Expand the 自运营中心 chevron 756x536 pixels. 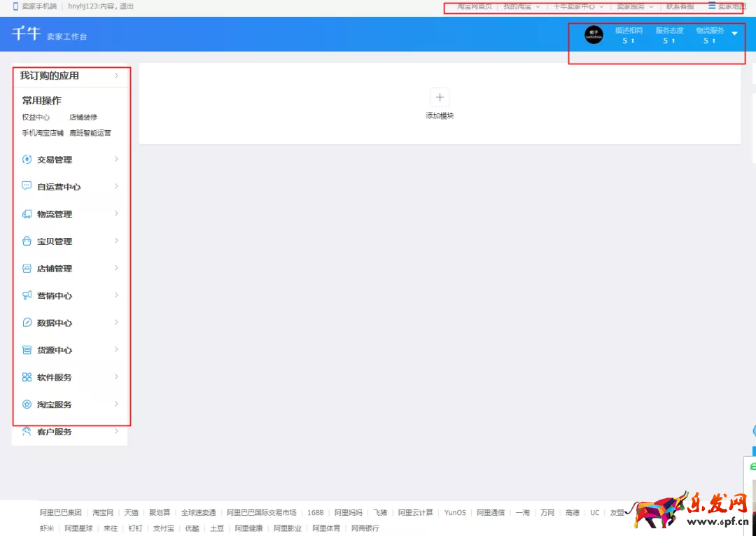click(116, 186)
